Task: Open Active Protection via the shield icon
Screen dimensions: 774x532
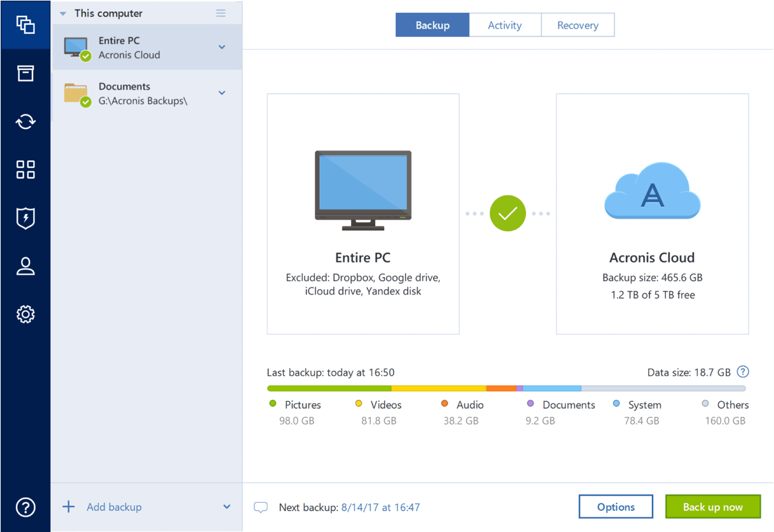Action: [25, 218]
